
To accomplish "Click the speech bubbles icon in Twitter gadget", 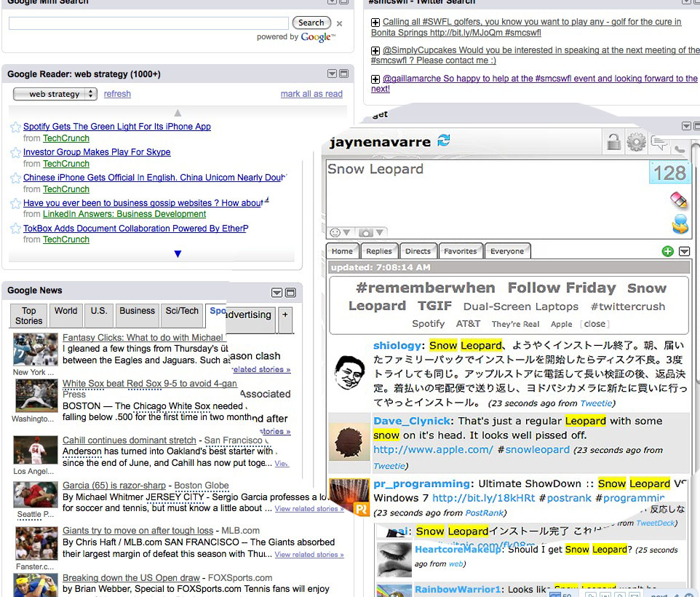I will coord(659,143).
